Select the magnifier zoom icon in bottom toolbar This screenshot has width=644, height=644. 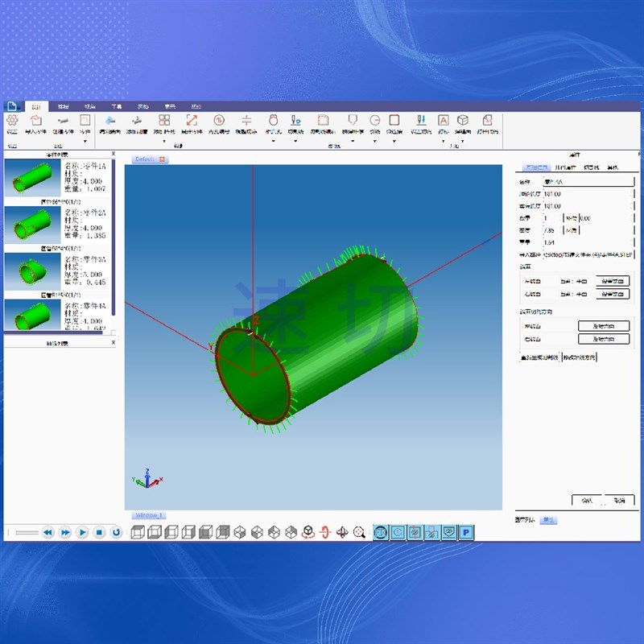click(359, 532)
